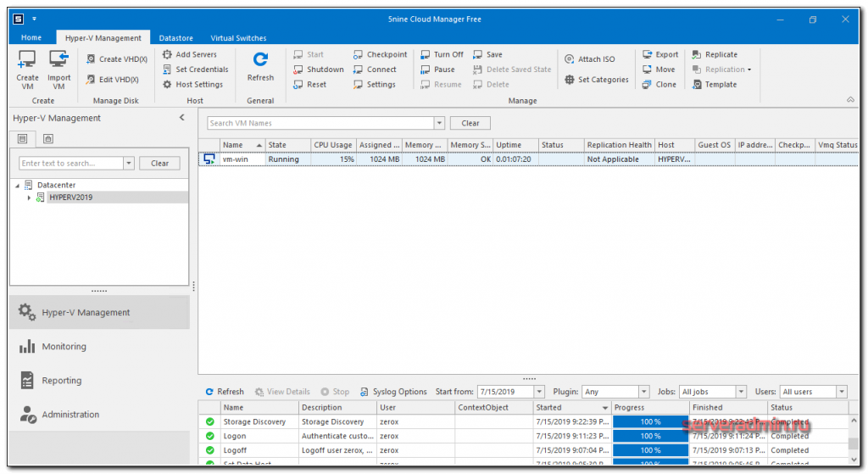The width and height of the screenshot is (868, 474).
Task: Collapse the Hyper-V Management side panel
Action: click(181, 118)
